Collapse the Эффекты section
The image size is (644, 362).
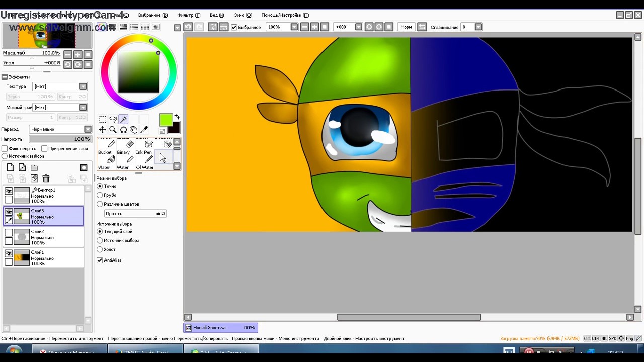[x=4, y=77]
